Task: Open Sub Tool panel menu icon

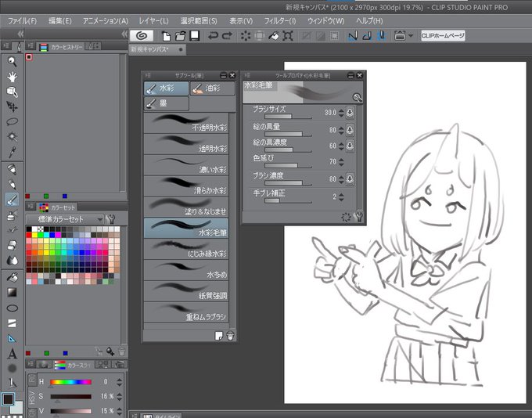Action: tap(148, 75)
